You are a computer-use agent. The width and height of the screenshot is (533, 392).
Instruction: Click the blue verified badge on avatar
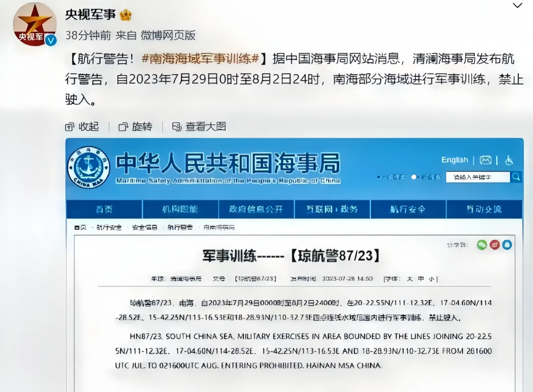click(50, 40)
